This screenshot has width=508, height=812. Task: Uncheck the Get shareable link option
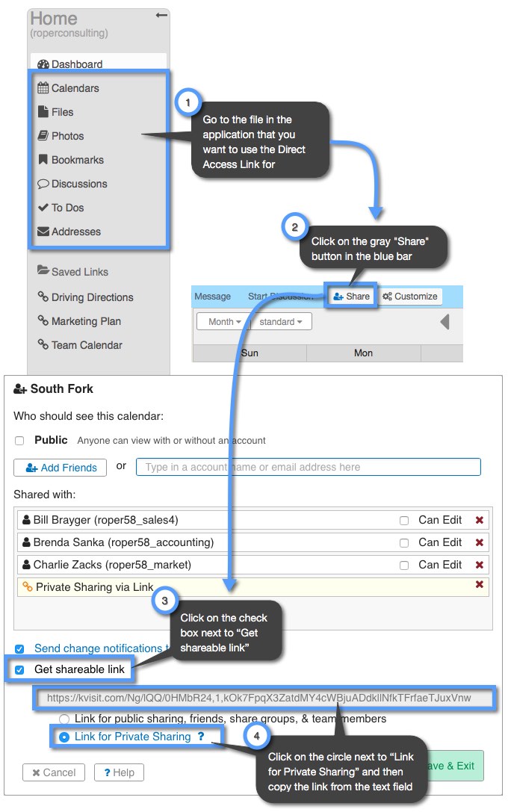[18, 669]
